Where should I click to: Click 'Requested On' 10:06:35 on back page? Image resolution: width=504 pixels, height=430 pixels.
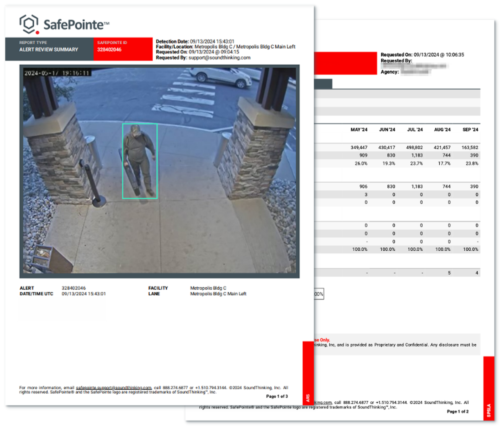422,55
